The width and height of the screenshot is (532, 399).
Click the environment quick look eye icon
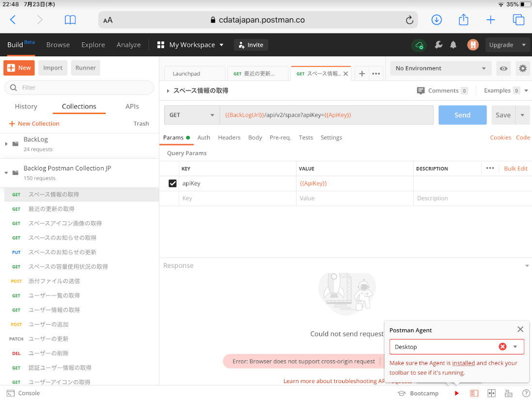click(503, 68)
